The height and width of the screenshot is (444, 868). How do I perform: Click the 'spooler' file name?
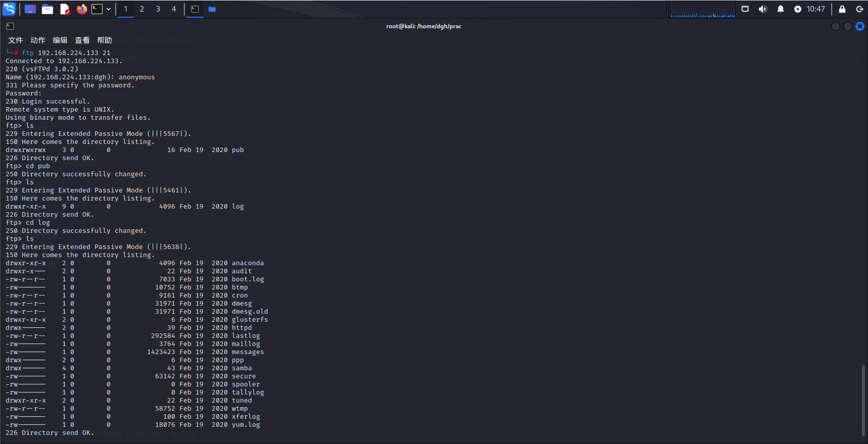[246, 384]
